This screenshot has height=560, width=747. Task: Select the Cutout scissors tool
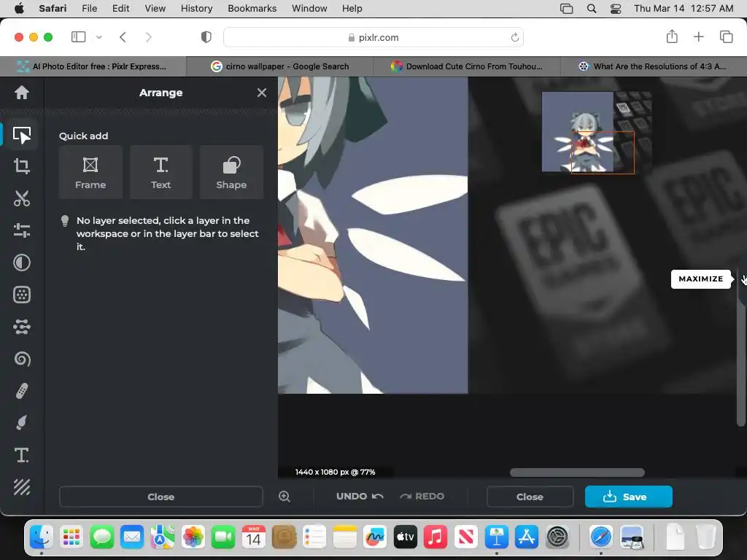(x=21, y=198)
